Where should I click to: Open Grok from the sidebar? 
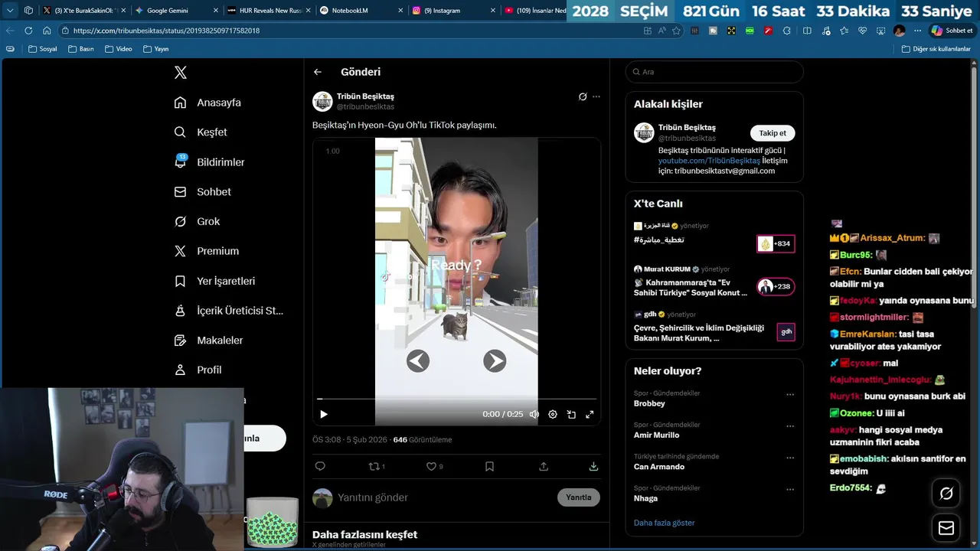(x=197, y=222)
